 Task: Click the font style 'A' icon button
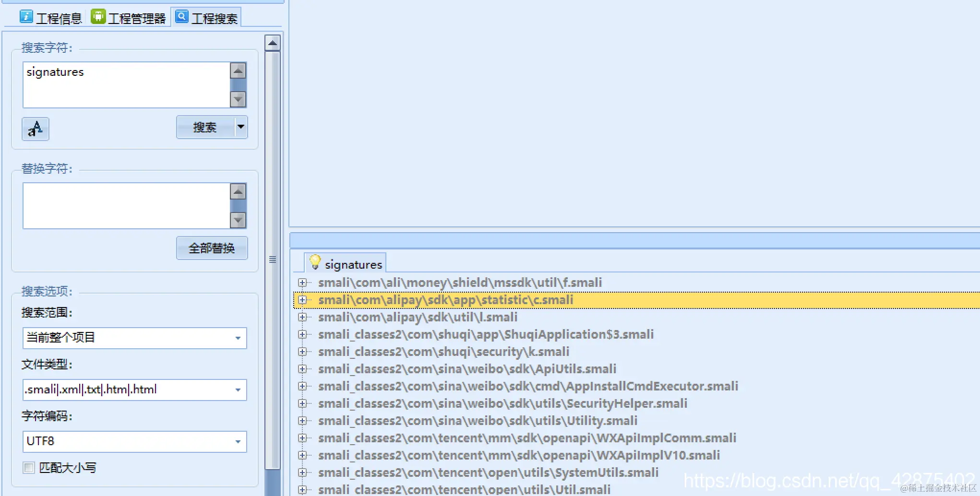36,129
